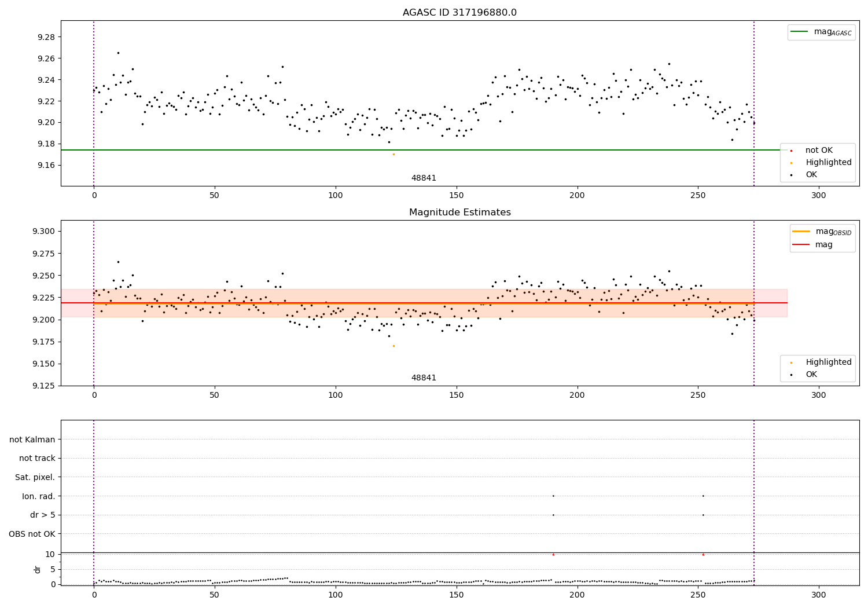Screen dimensions: 868x608
Task: Click dr > 5 flag dot near sample 252
Action: point(703,515)
